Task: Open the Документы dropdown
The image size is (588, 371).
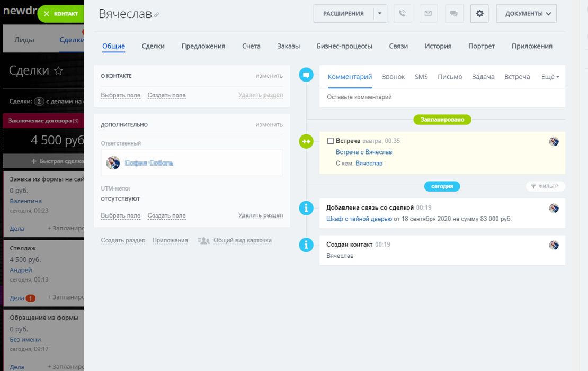Action: (x=526, y=14)
